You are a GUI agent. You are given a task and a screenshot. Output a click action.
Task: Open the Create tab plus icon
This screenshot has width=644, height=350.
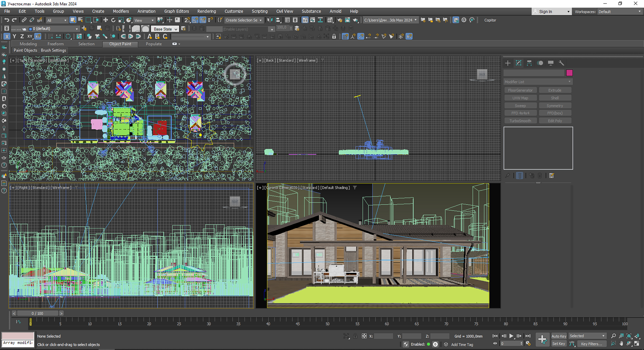[x=508, y=63]
